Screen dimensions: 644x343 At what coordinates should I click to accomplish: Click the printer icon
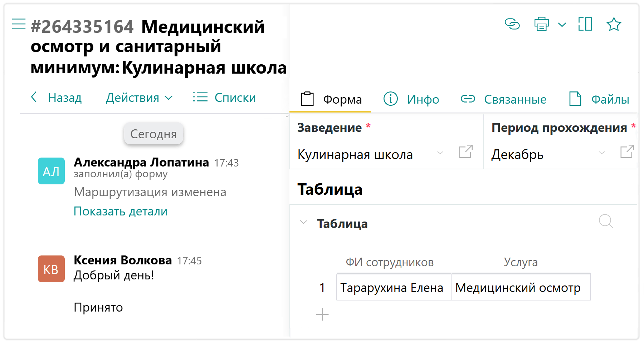[x=541, y=24]
